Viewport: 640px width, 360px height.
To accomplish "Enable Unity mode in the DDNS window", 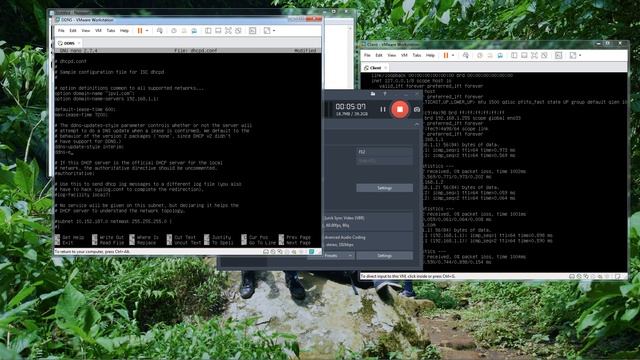I will [238, 31].
